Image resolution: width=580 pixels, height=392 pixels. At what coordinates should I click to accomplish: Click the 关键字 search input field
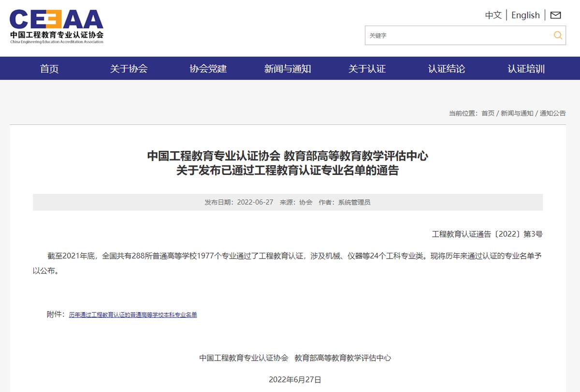click(x=459, y=35)
